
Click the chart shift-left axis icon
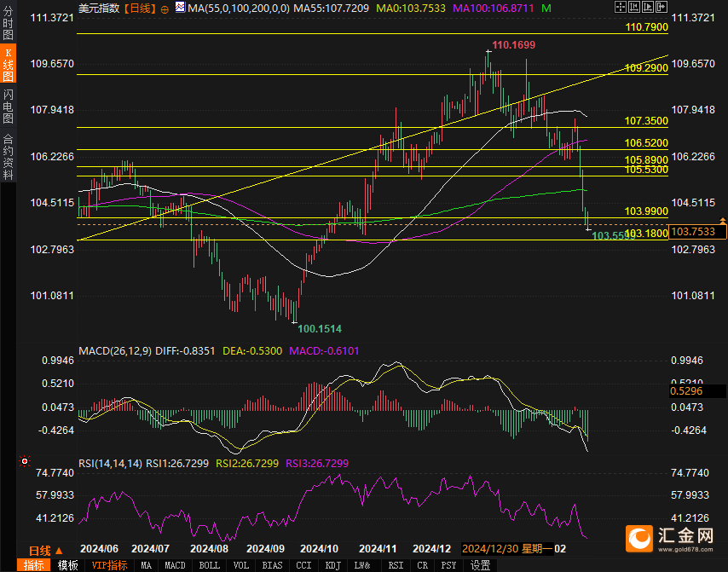click(x=633, y=7)
